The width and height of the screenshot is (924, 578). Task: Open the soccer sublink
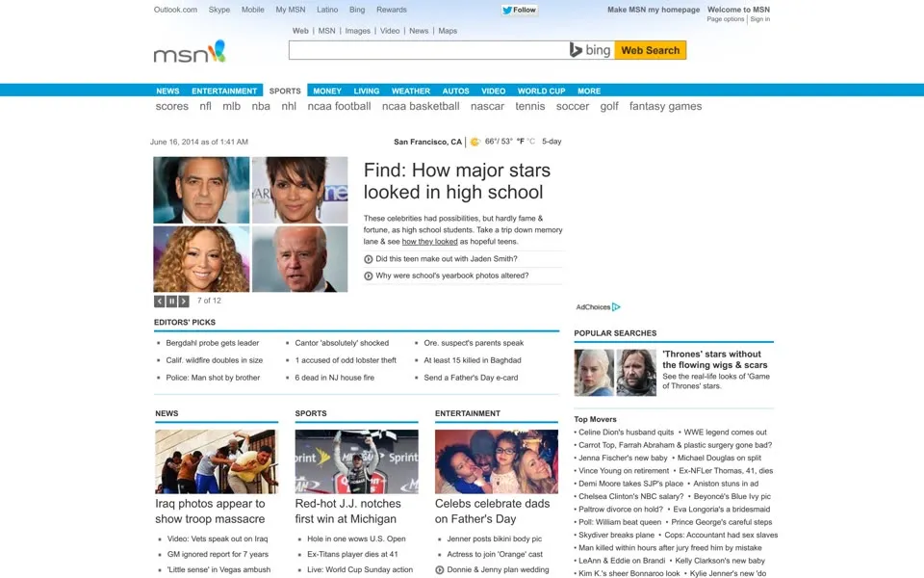click(x=573, y=106)
